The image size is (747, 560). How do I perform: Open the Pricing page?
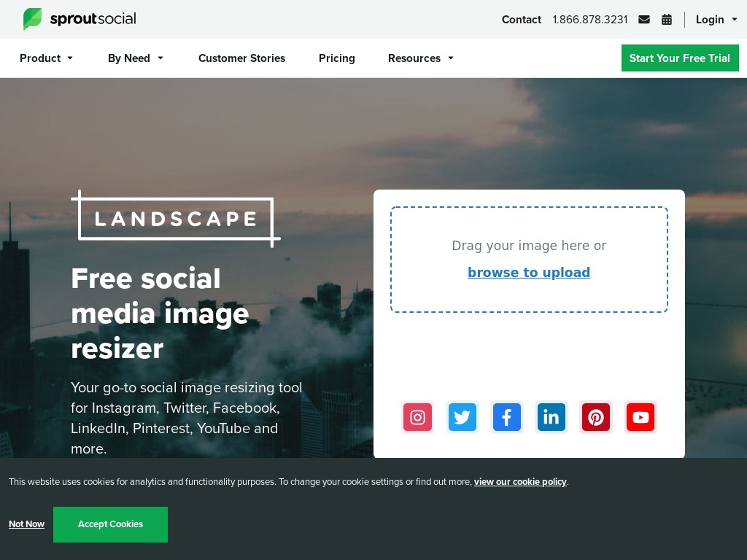337,58
